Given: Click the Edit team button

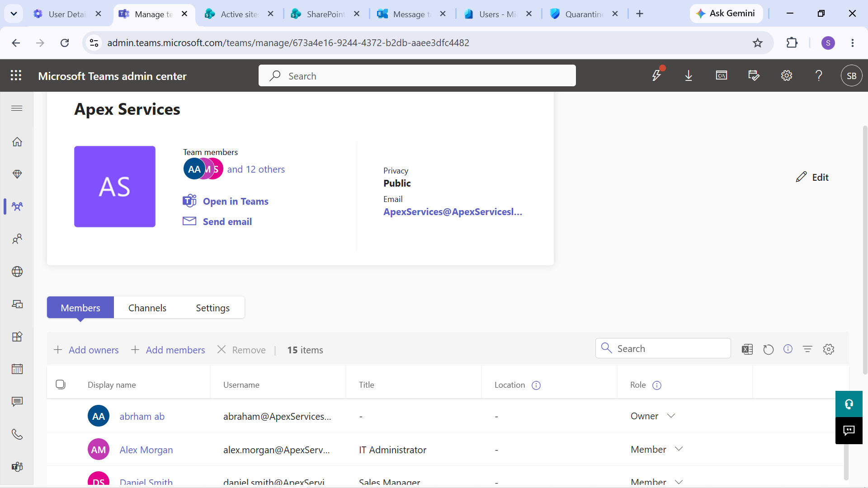Looking at the screenshot, I should pyautogui.click(x=812, y=177).
